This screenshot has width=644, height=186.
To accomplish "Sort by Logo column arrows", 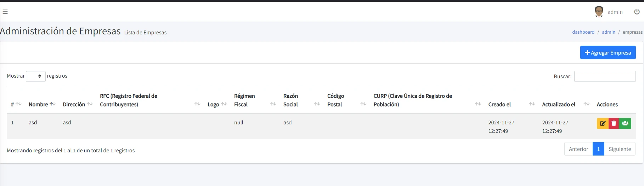I will [217, 104].
